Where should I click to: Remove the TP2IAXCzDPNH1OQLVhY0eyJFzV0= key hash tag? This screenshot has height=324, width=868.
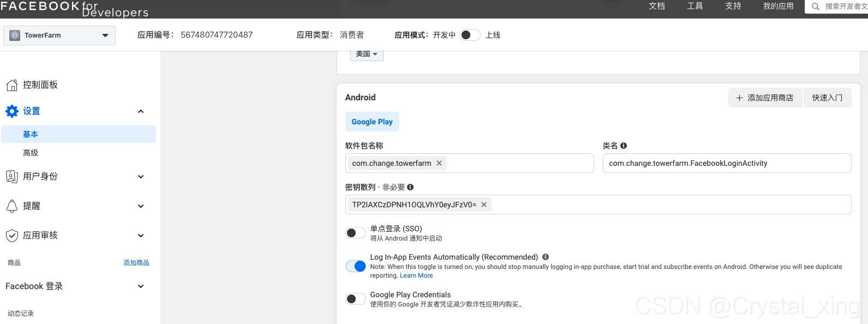tap(484, 205)
